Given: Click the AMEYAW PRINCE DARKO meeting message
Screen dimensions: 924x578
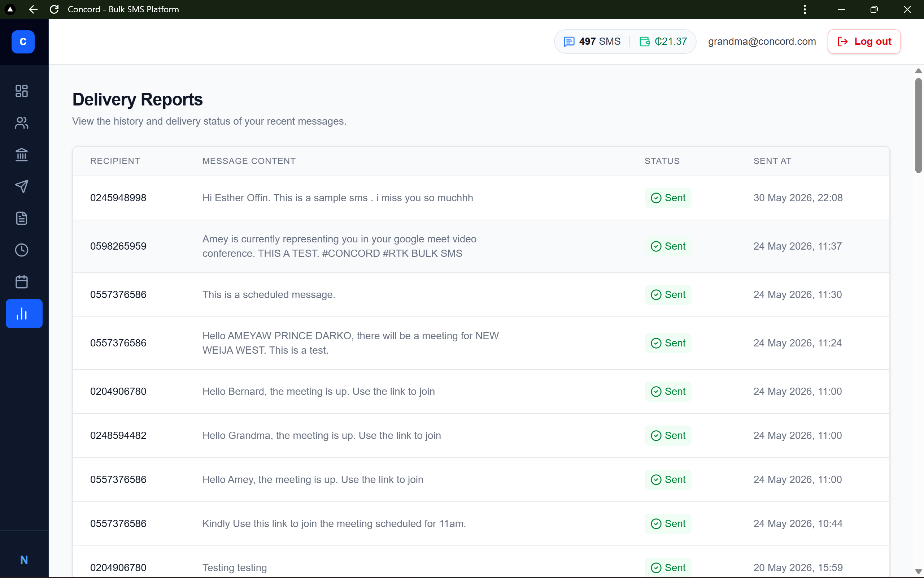Looking at the screenshot, I should (x=350, y=343).
